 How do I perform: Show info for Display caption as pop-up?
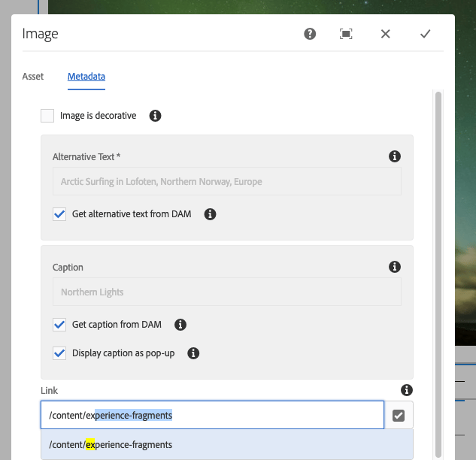click(x=193, y=353)
